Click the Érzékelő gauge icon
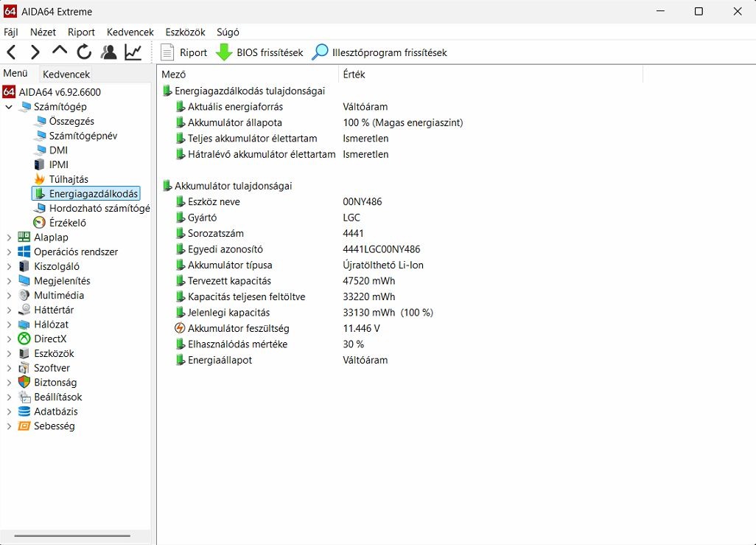 [x=40, y=223]
